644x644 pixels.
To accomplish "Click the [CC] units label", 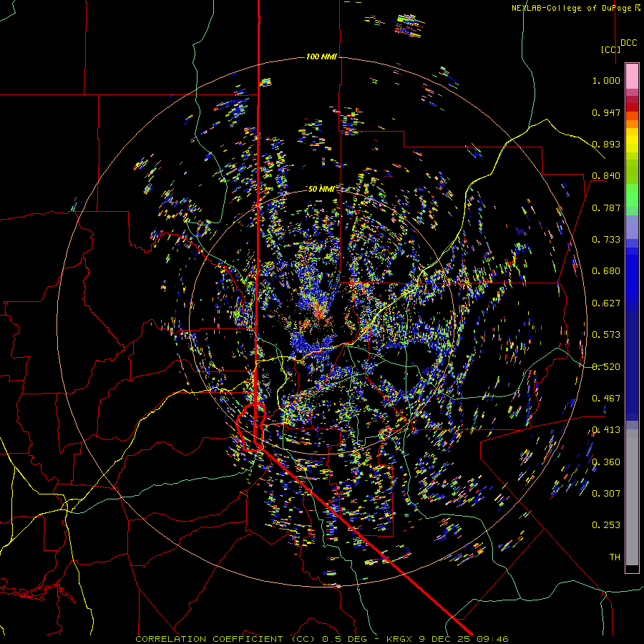I will pos(610,49).
